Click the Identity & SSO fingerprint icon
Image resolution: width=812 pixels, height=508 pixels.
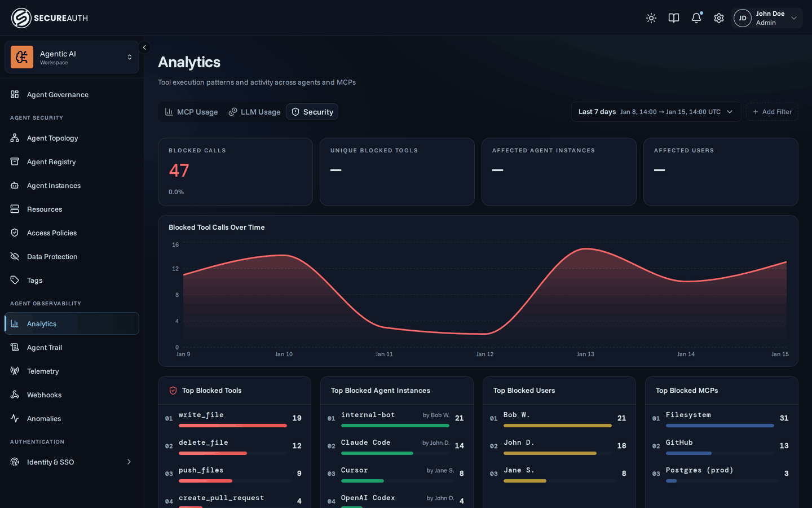click(15, 462)
